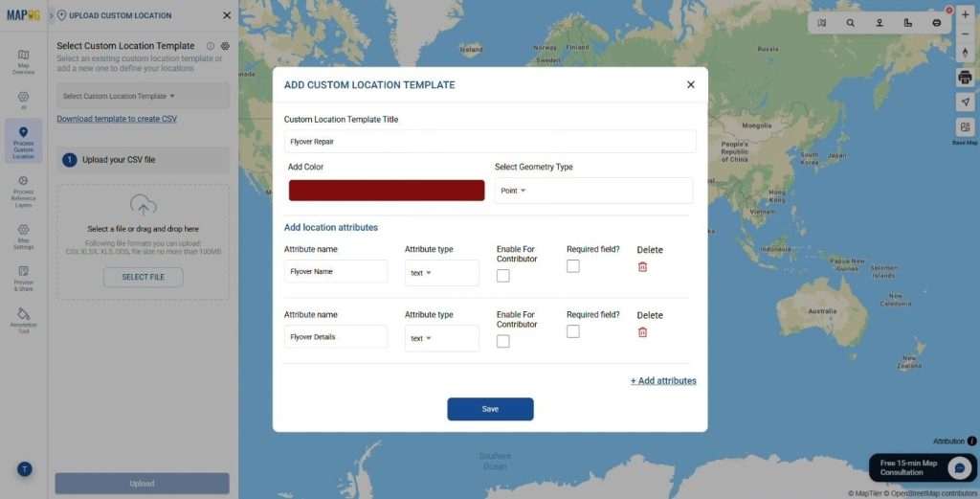Click the Add attributes link
Viewport: 980px width, 499px height.
coord(663,381)
